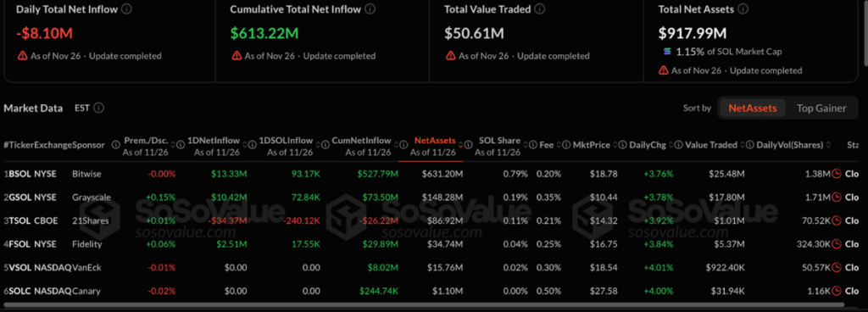Show info tooltip for NetAssets column
Image resolution: width=868 pixels, height=312 pixels.
pos(403,145)
